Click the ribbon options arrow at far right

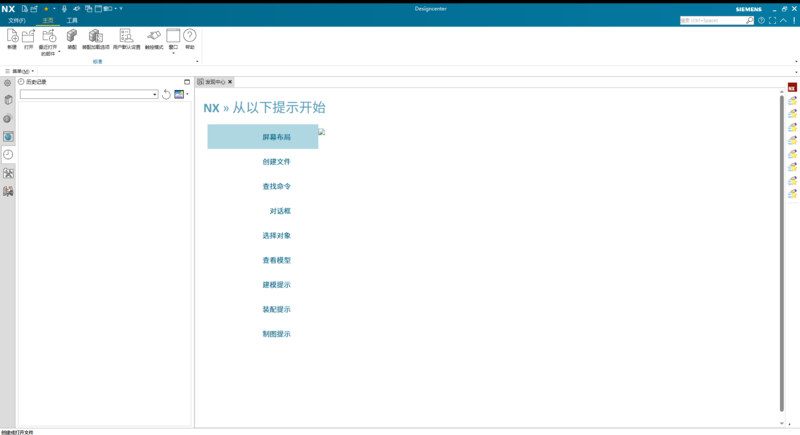[x=796, y=62]
